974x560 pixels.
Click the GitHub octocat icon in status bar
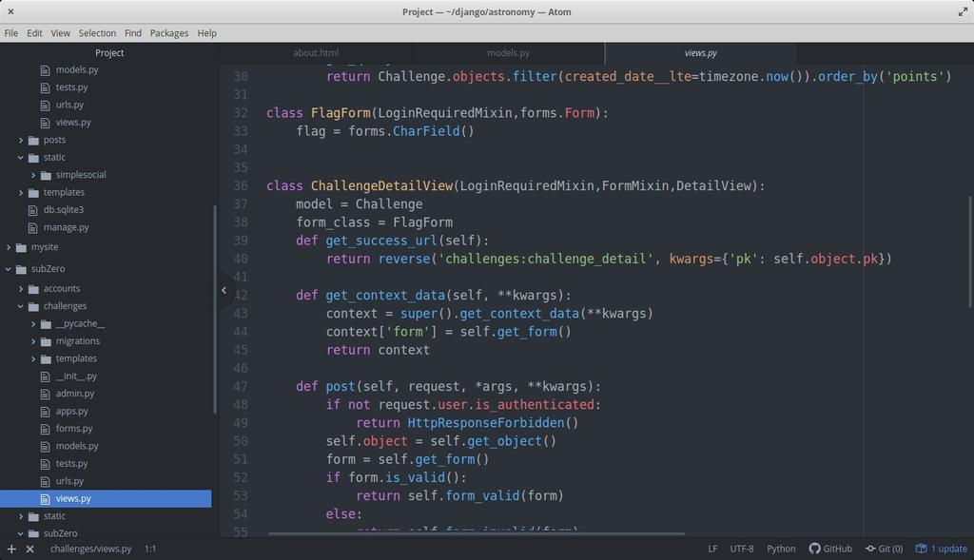(x=814, y=549)
